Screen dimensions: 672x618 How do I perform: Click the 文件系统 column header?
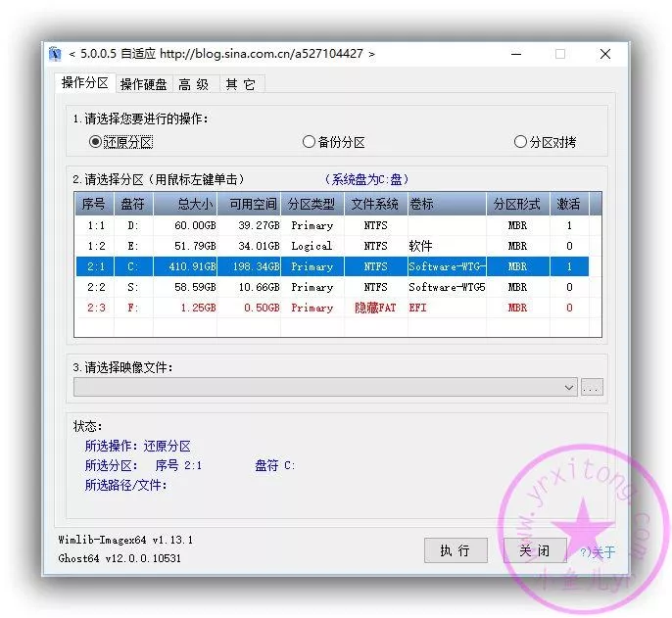click(x=374, y=204)
